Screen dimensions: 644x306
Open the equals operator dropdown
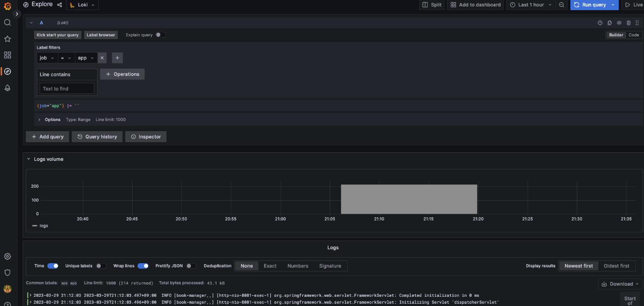pyautogui.click(x=66, y=58)
